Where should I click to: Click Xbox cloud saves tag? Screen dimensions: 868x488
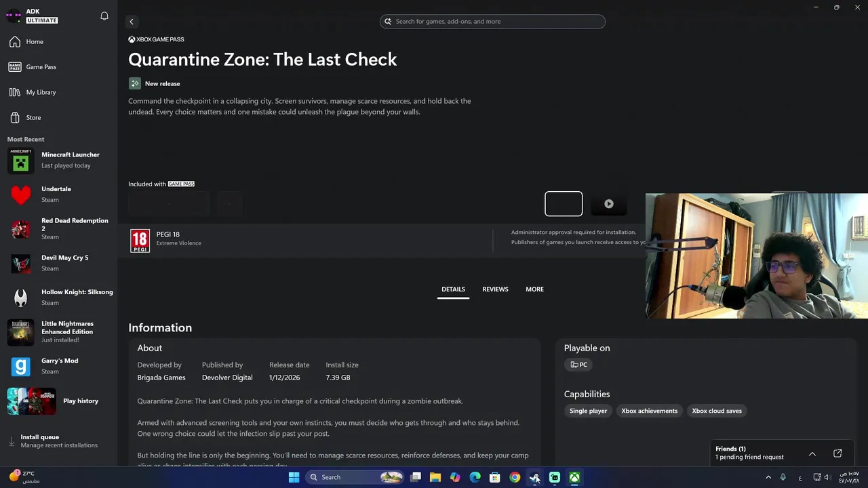(x=717, y=411)
